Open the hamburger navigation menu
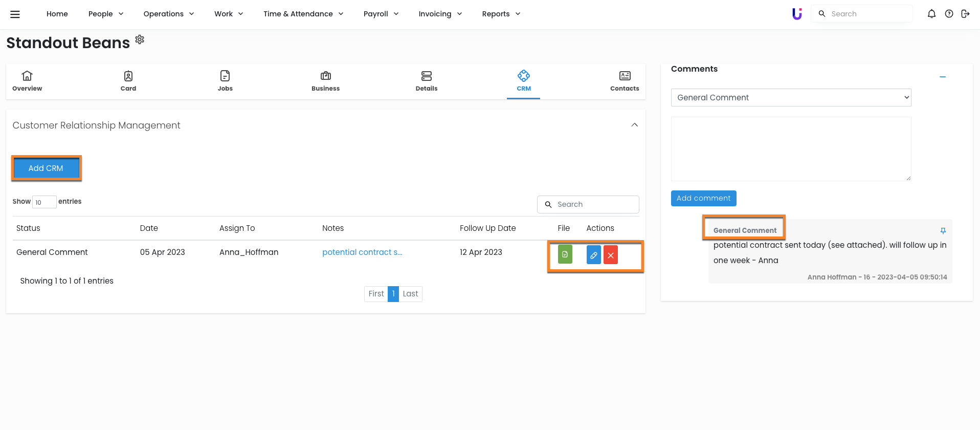The image size is (980, 430). pyautogui.click(x=15, y=14)
